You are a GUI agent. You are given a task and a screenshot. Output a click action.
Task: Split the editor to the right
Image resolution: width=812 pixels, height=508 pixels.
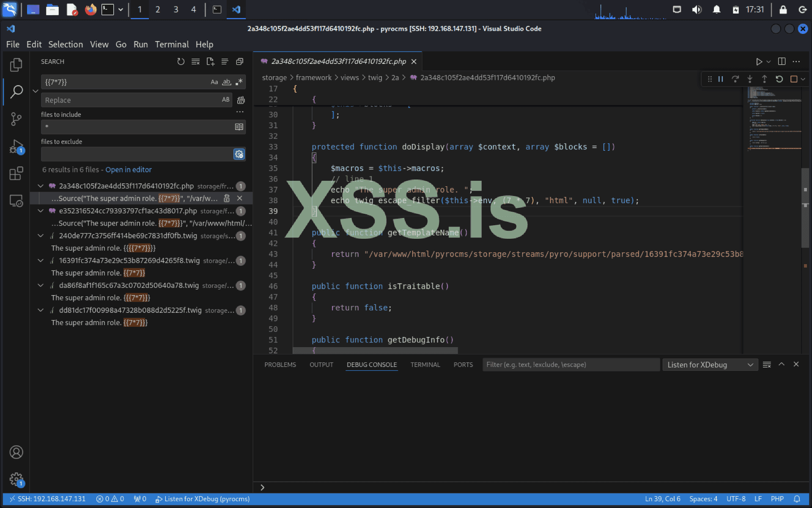click(x=782, y=62)
